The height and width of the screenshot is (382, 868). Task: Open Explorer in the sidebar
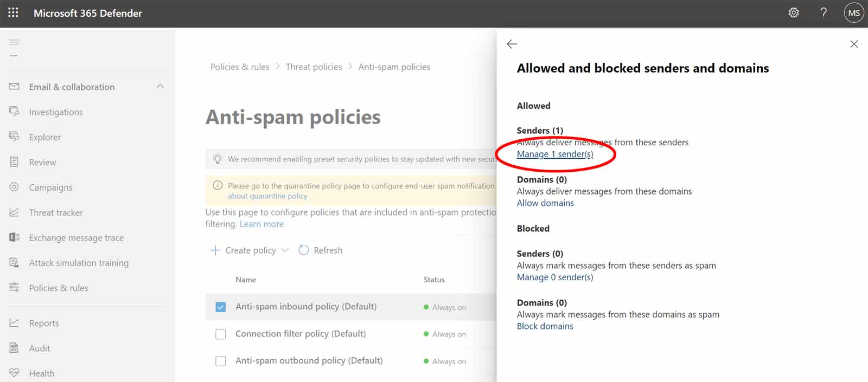(45, 137)
